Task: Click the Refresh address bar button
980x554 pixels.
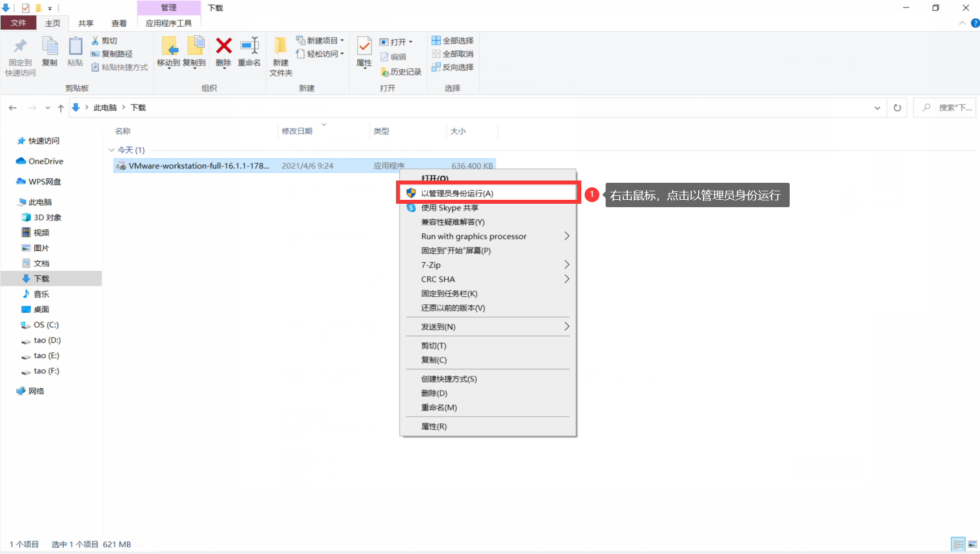Action: pos(897,108)
